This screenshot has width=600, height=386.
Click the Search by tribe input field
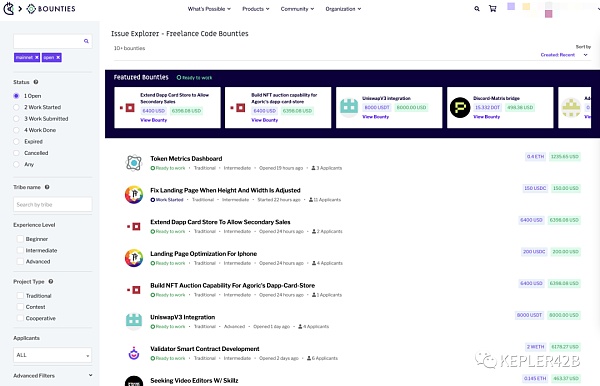[x=52, y=205]
